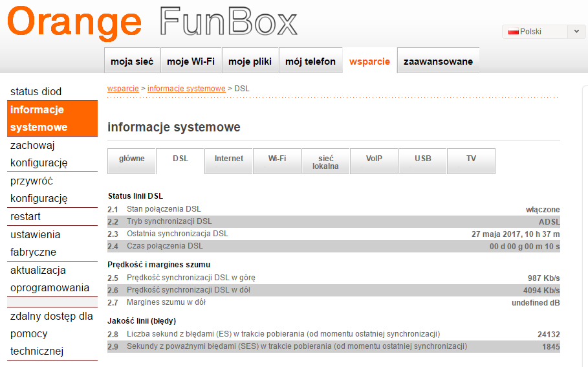Switch to the USB tab
This screenshot has width=588, height=367.
[x=423, y=159]
